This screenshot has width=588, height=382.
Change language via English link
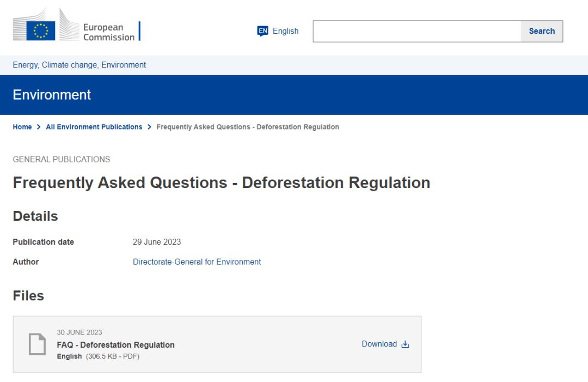[285, 31]
